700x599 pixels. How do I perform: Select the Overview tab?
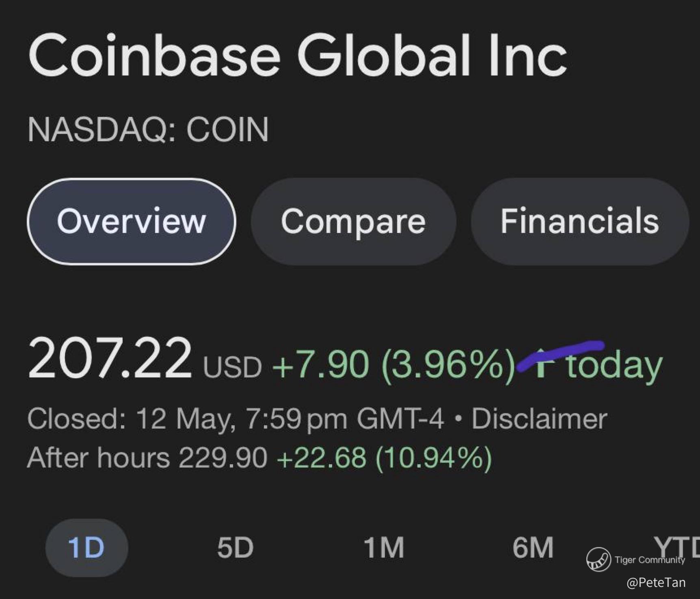coord(131,222)
